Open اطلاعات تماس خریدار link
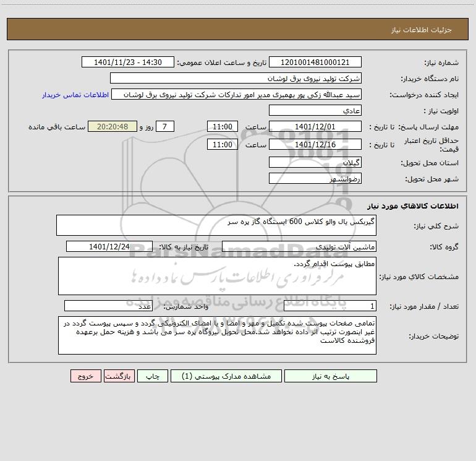 (x=75, y=95)
